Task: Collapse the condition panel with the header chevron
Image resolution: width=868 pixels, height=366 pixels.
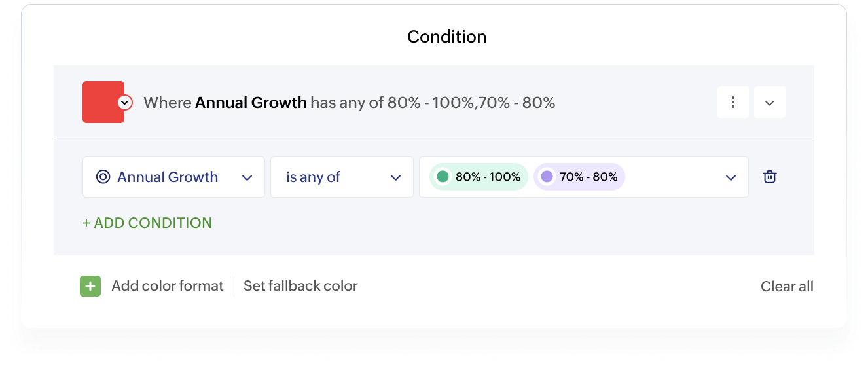Action: point(770,103)
